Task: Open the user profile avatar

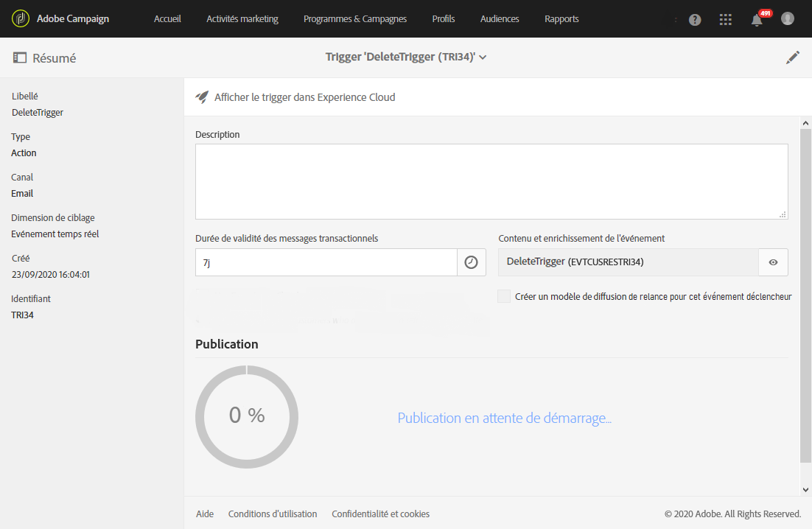Action: coord(788,18)
